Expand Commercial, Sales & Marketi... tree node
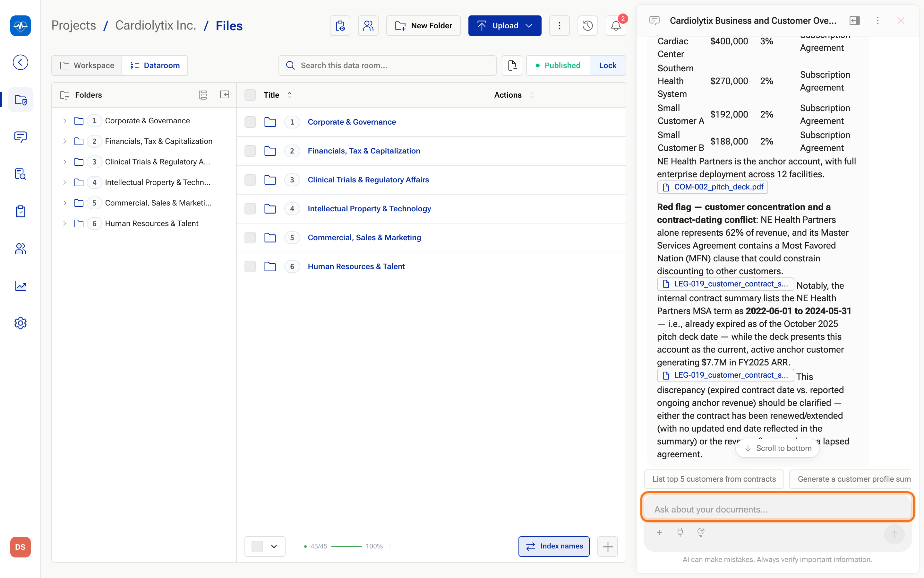The width and height of the screenshot is (924, 578). click(64, 203)
